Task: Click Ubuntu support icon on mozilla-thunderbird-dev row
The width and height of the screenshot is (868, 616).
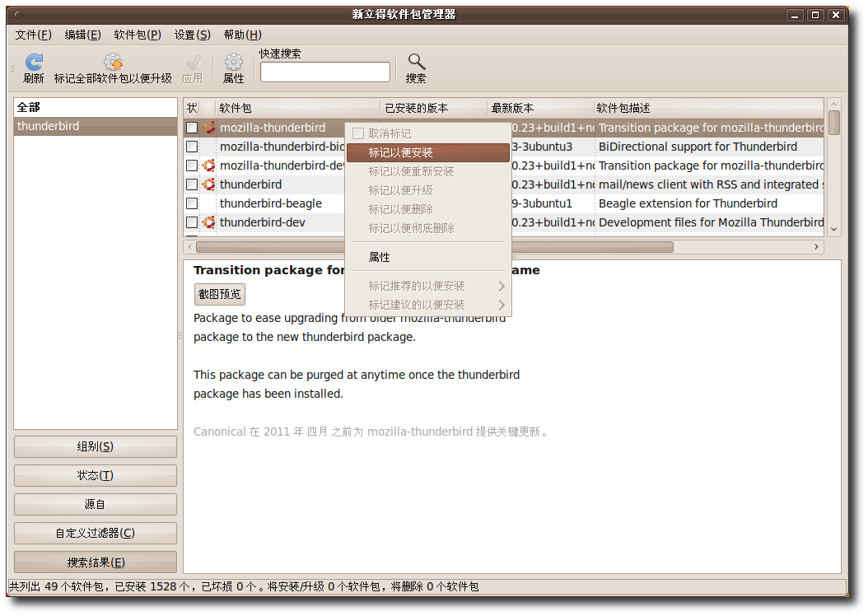Action: click(x=208, y=166)
